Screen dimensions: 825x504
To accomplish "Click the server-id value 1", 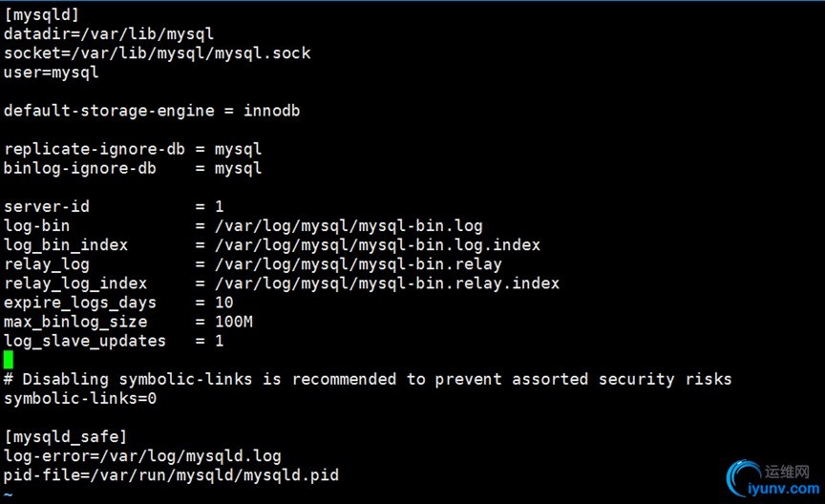I will pyautogui.click(x=220, y=206).
